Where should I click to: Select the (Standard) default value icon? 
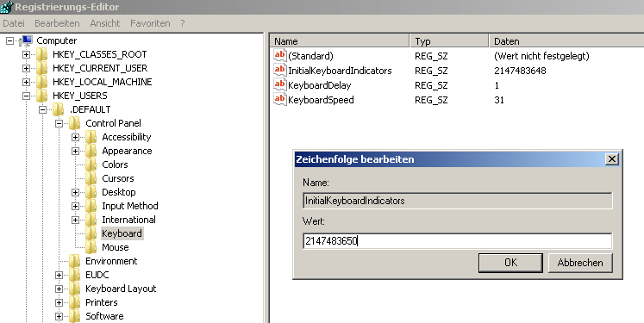pos(279,55)
